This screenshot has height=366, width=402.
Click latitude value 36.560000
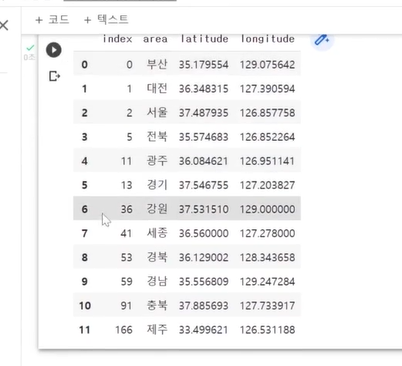pyautogui.click(x=204, y=233)
